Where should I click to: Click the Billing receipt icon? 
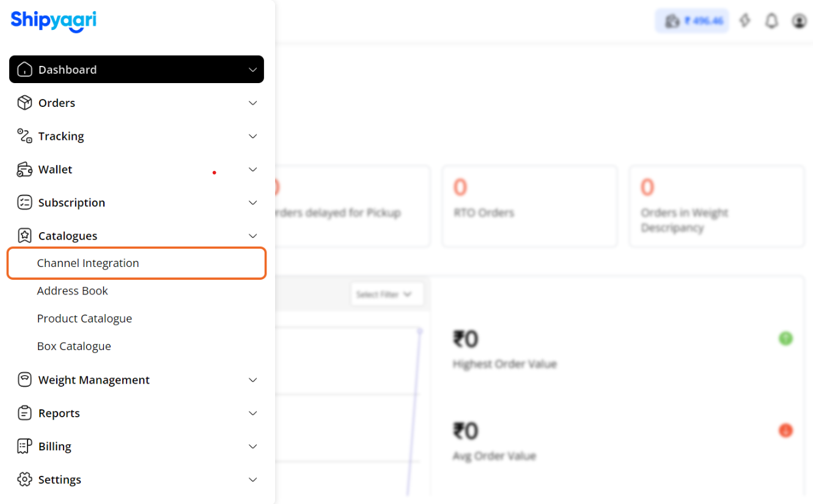coord(24,446)
